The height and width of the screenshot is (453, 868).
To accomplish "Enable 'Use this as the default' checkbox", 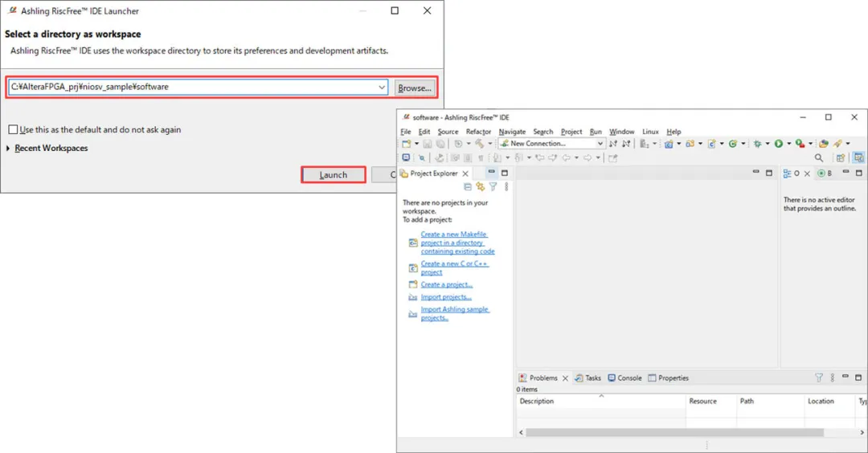I will point(13,129).
